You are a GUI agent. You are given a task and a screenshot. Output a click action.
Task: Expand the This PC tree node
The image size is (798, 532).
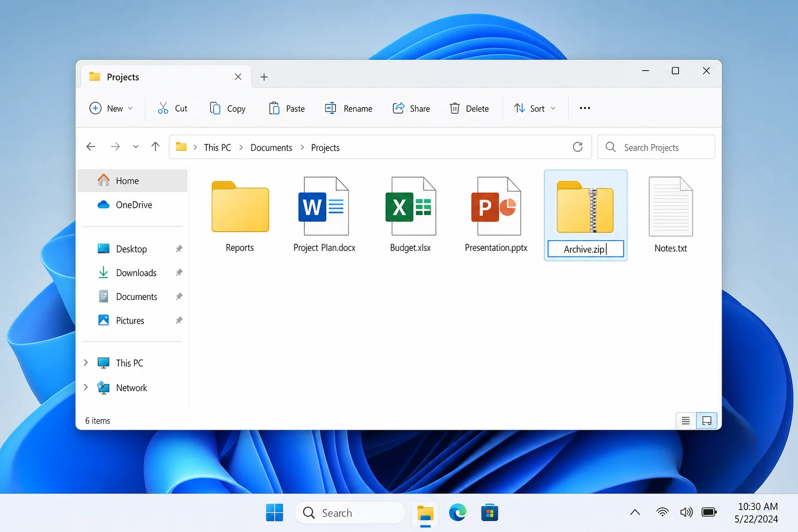tap(86, 363)
